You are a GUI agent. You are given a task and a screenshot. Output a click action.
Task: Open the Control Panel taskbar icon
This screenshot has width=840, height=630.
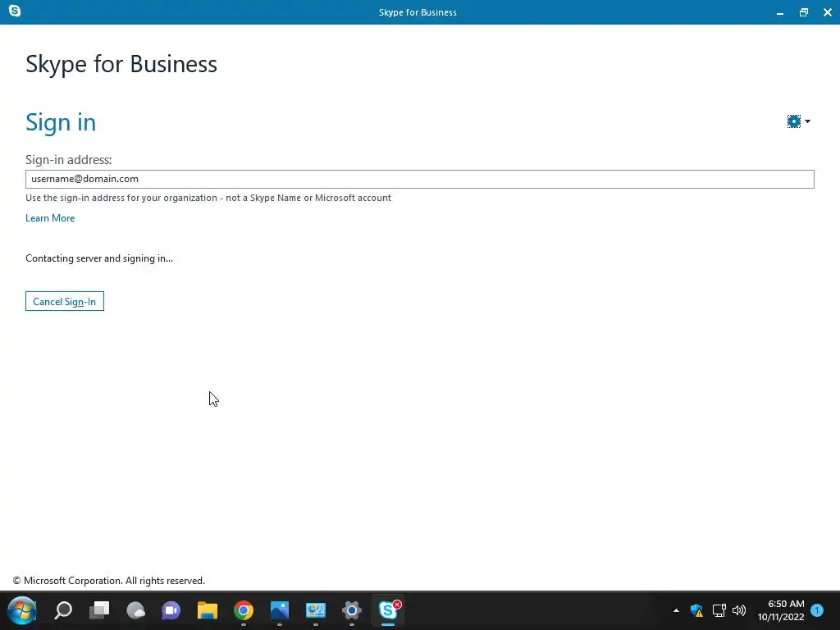pyautogui.click(x=316, y=610)
